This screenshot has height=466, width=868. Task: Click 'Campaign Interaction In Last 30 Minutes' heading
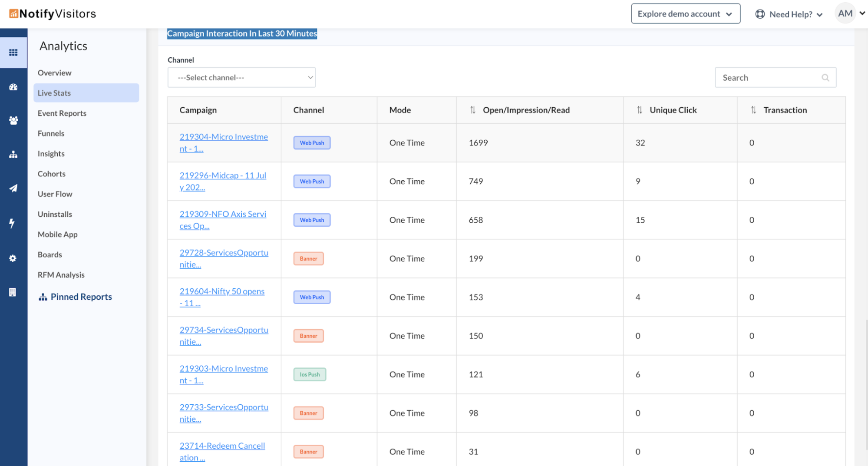(242, 33)
